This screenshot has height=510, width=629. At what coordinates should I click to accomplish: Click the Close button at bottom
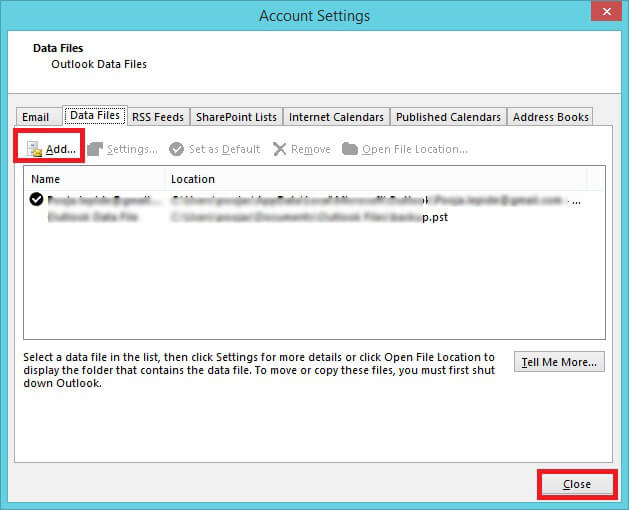pos(577,484)
